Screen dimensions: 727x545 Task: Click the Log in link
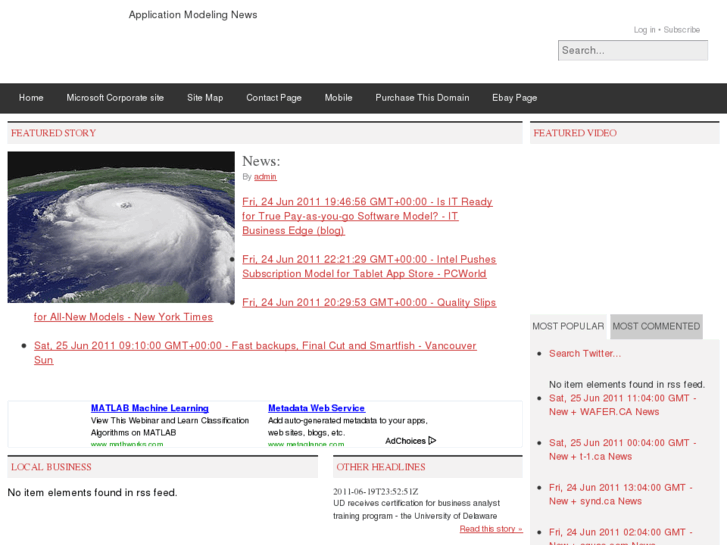click(644, 30)
